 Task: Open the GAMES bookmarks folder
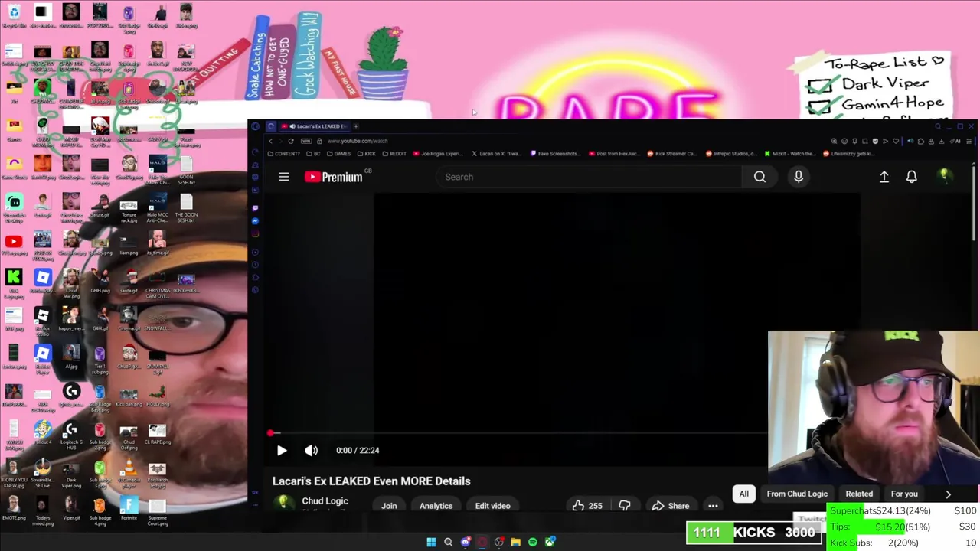338,154
